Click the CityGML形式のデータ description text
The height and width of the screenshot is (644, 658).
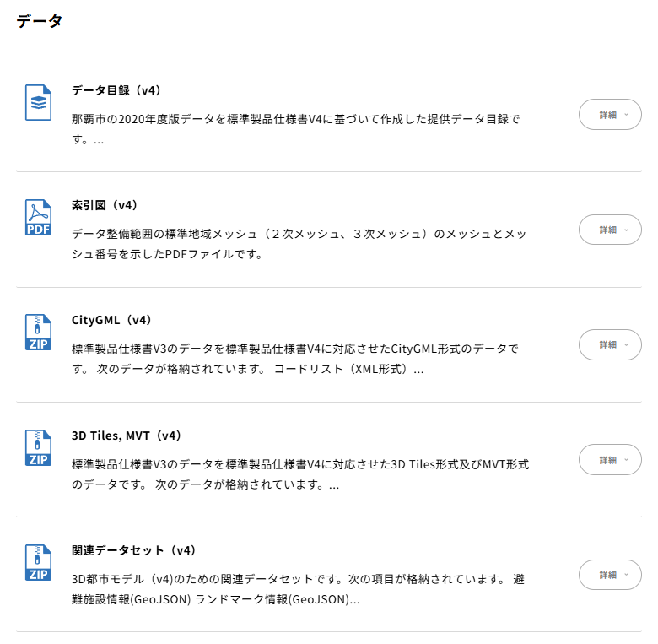coord(295,359)
